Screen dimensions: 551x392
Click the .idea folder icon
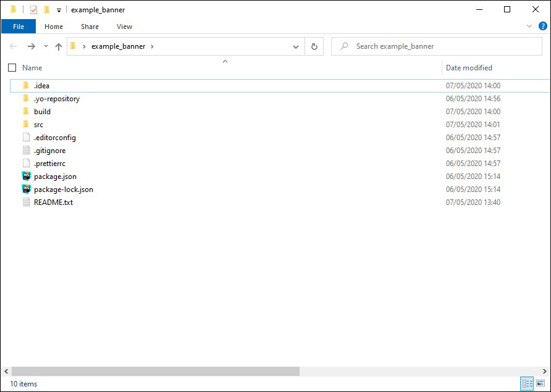[x=26, y=86]
